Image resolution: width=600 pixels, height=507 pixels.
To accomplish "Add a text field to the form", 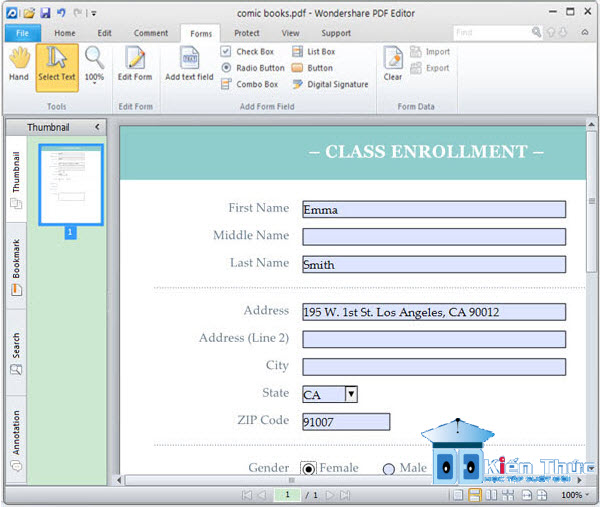I will 189,64.
